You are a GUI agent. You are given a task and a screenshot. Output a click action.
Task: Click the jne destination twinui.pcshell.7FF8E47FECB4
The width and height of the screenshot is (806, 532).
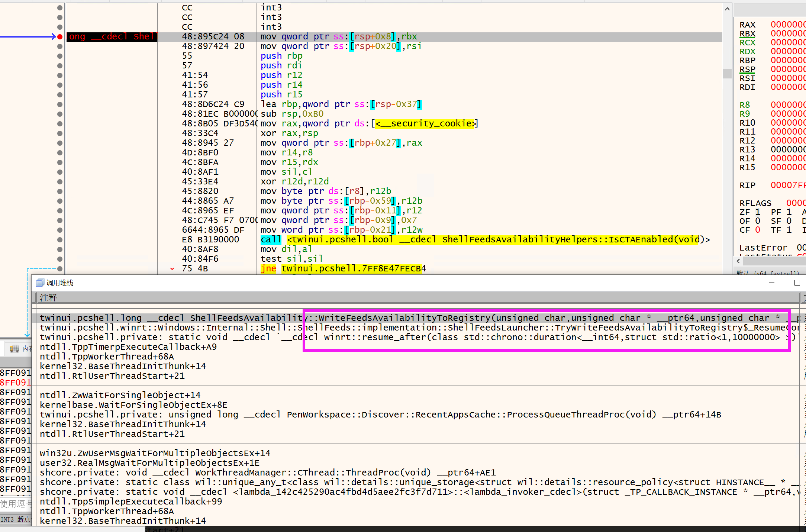353,268
